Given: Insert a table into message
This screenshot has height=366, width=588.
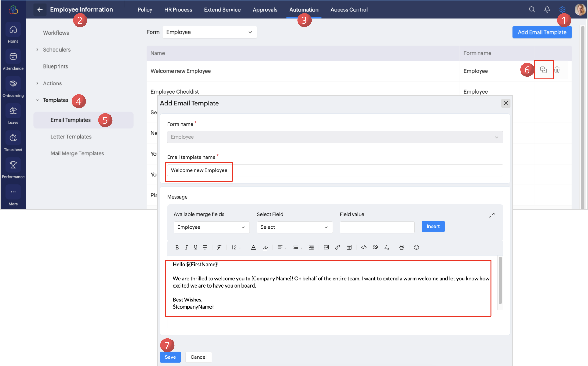Looking at the screenshot, I should click(349, 247).
